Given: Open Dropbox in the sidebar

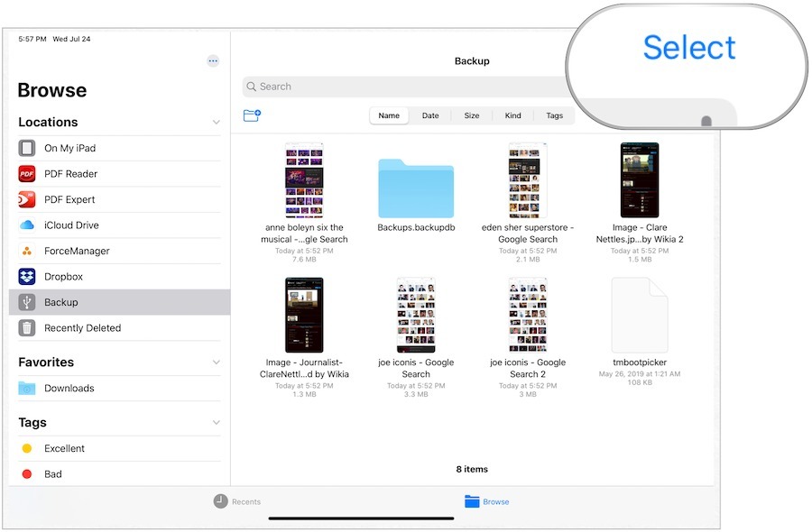Looking at the screenshot, I should point(63,277).
